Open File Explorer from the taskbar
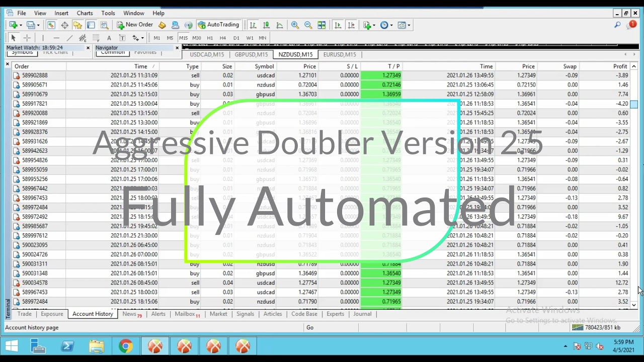 pos(97,346)
